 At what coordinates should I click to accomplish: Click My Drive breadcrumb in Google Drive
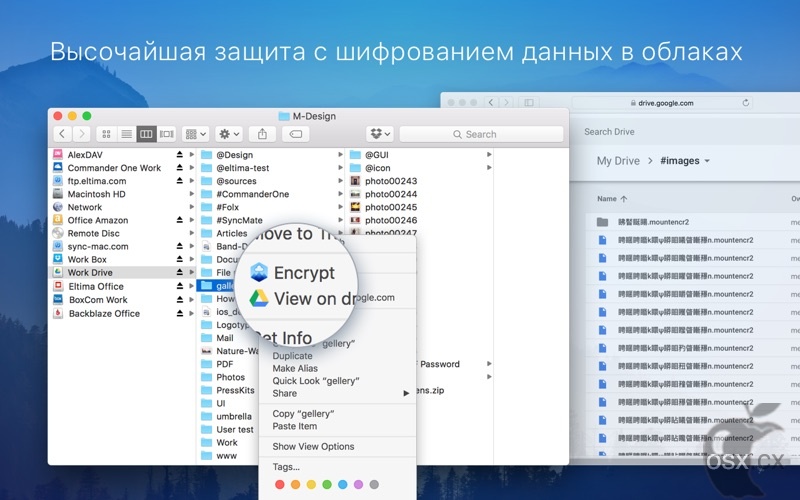618,161
